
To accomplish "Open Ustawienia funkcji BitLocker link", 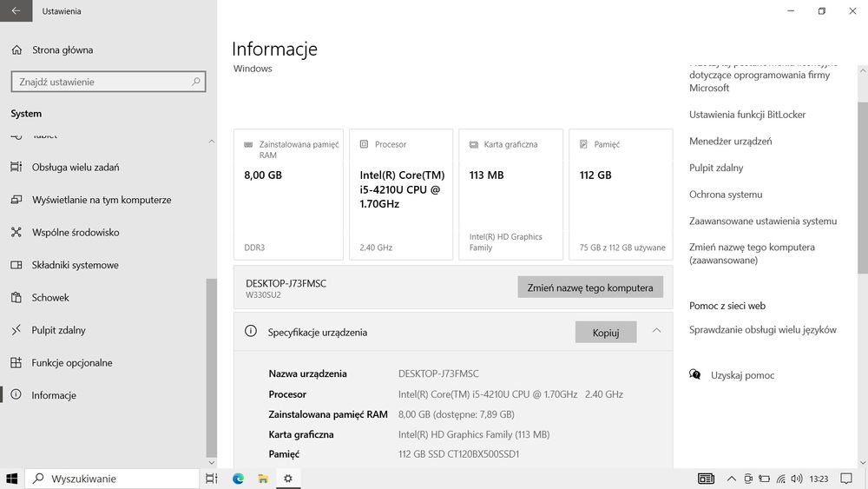I will pos(747,115).
